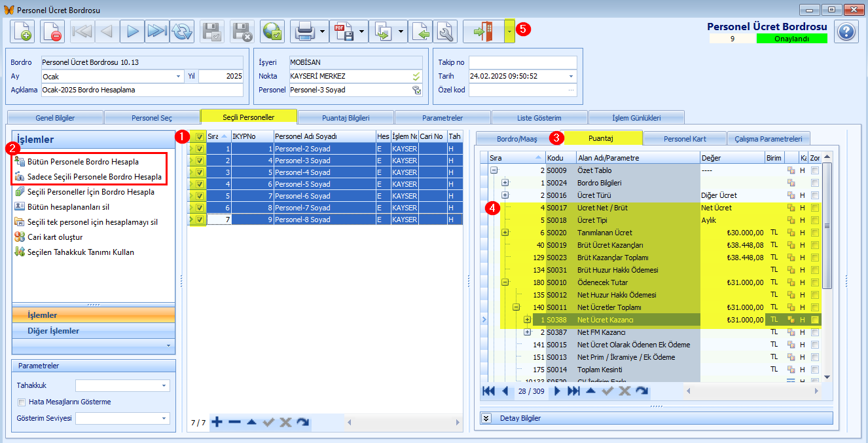
Task: Toggle the select-all checkbox in grid header
Action: (199, 136)
